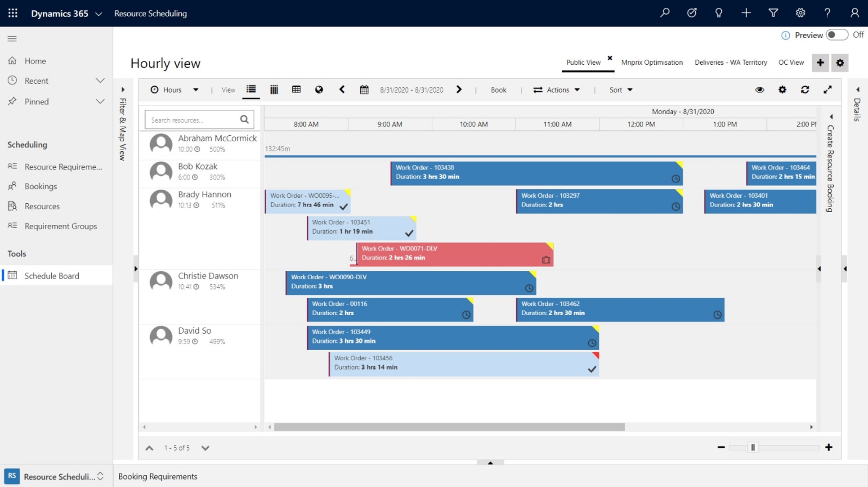Select red Work Order WO0071-DLV booking

coord(455,254)
